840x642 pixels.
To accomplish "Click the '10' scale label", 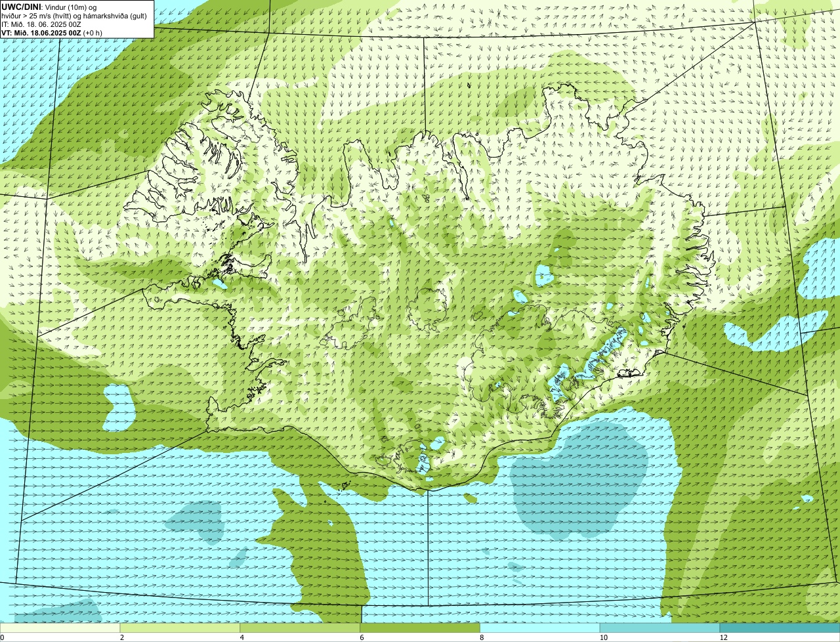I will [x=603, y=637].
